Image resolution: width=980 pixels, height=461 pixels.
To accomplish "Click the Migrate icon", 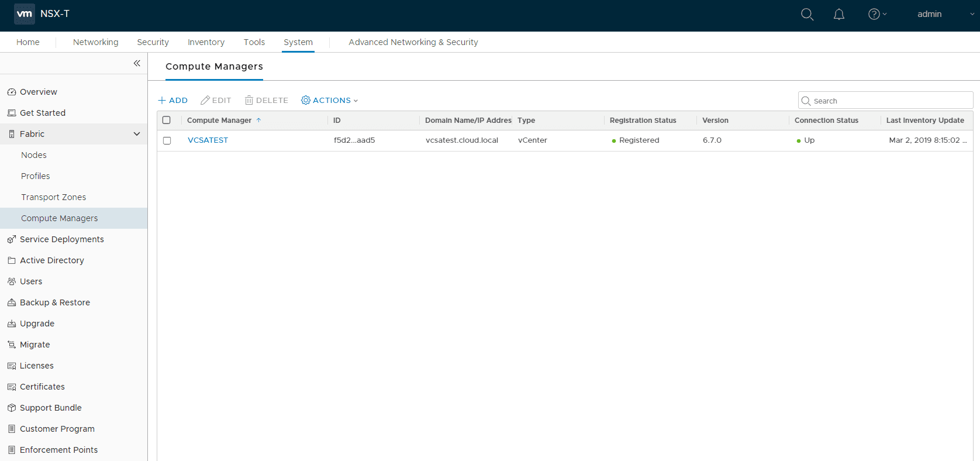I will pyautogui.click(x=12, y=345).
